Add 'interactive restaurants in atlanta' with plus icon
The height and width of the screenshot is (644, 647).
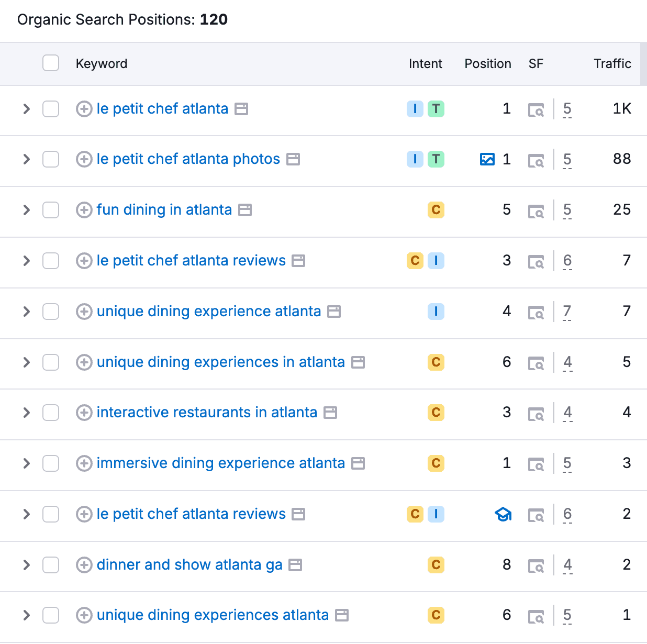click(x=84, y=413)
